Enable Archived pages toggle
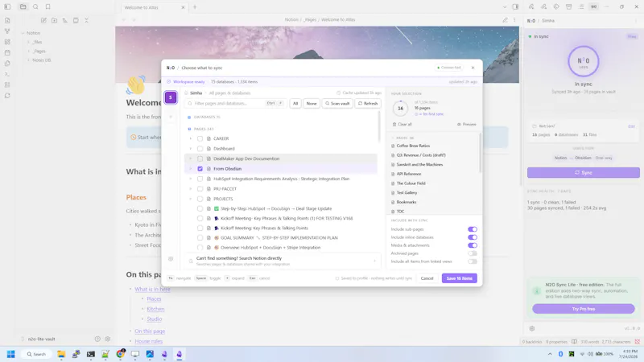This screenshot has height=362, width=644. pos(473,253)
